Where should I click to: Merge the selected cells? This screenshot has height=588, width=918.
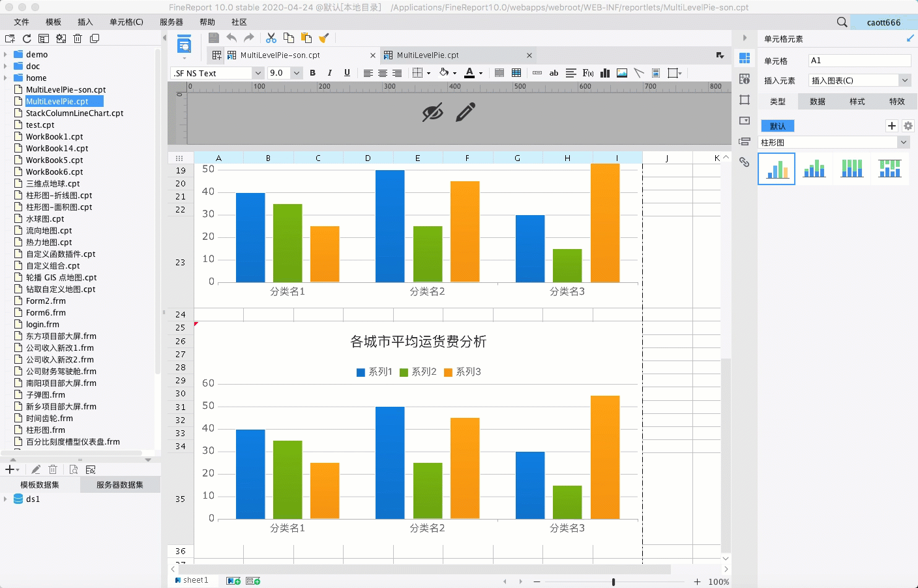pyautogui.click(x=499, y=73)
